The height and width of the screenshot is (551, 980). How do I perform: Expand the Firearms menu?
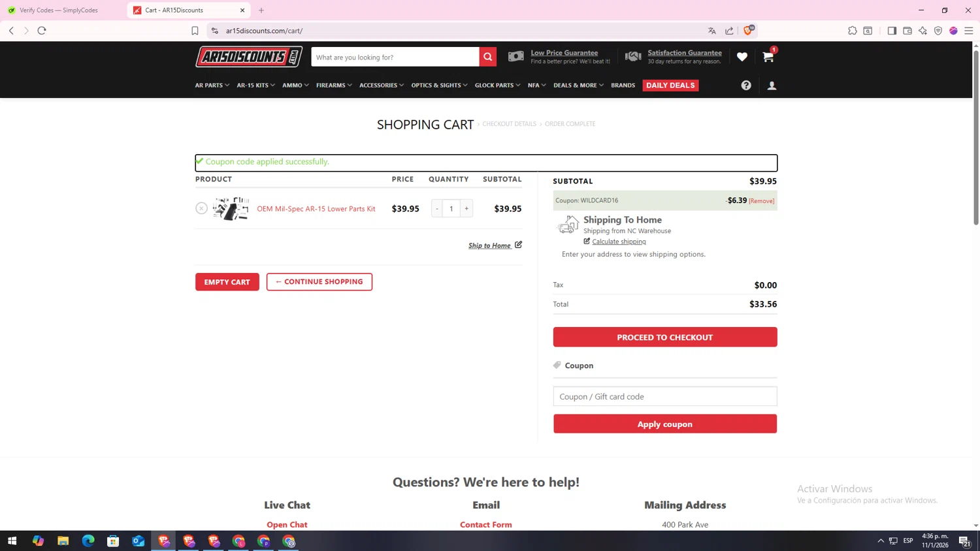334,86
